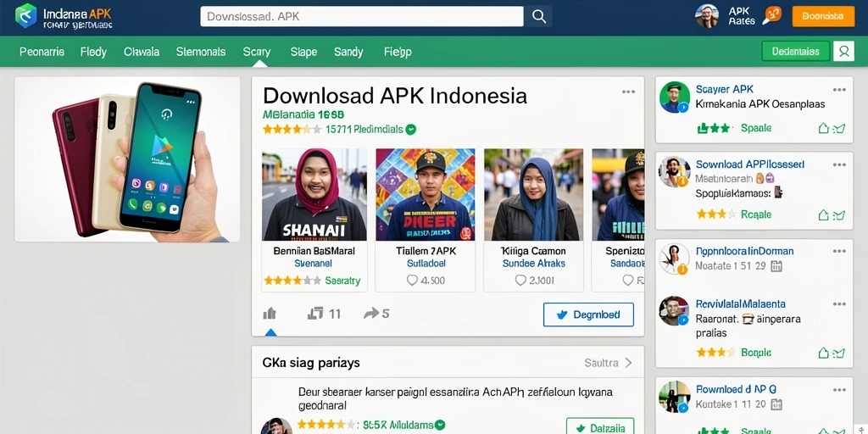Expand the Saultra chevron
The height and width of the screenshot is (434, 868).
(x=628, y=363)
